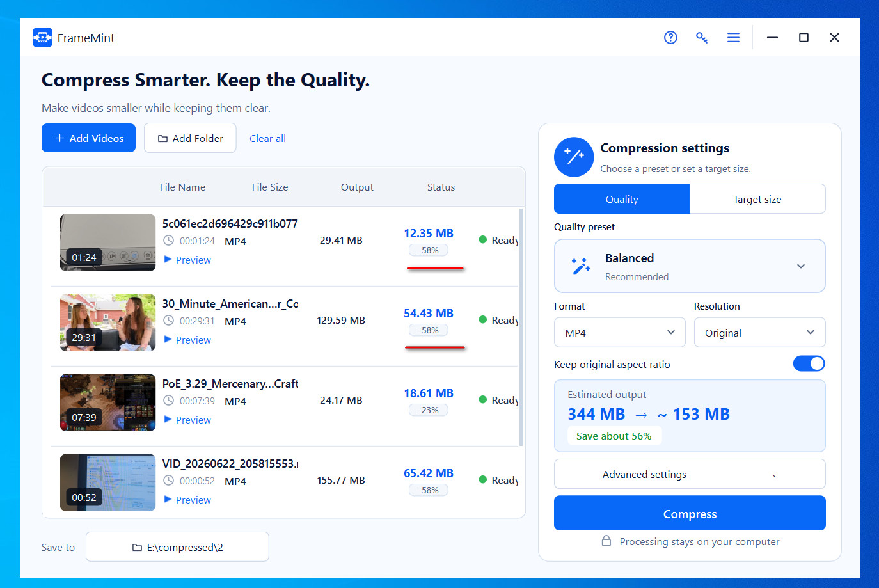The image size is (879, 588).
Task: Click the Status column header
Action: pos(441,187)
